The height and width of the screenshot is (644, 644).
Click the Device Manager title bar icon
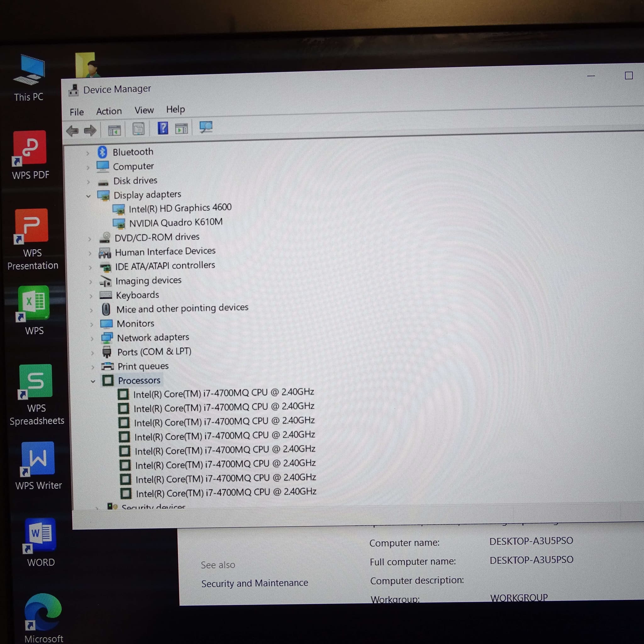(74, 90)
